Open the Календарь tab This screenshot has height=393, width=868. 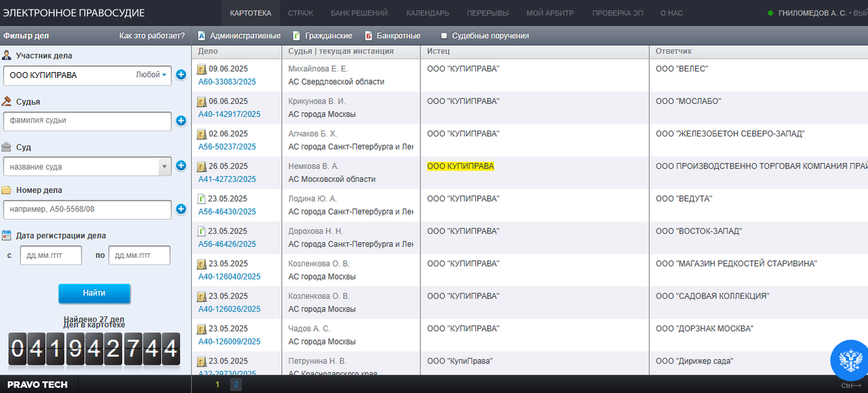click(427, 13)
